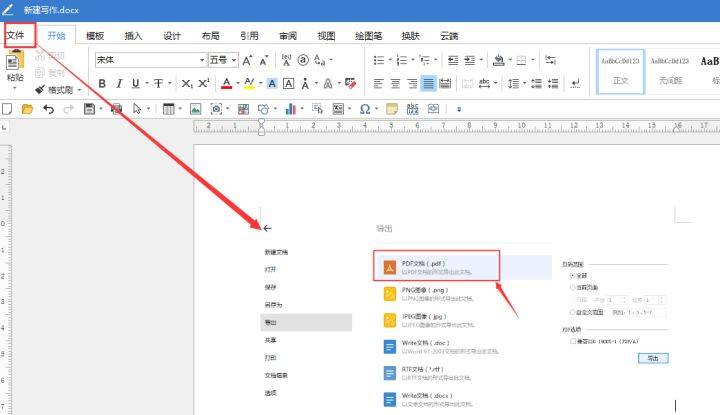This screenshot has height=415, width=720.
Task: Click the Undo arrow icon
Action: (x=48, y=109)
